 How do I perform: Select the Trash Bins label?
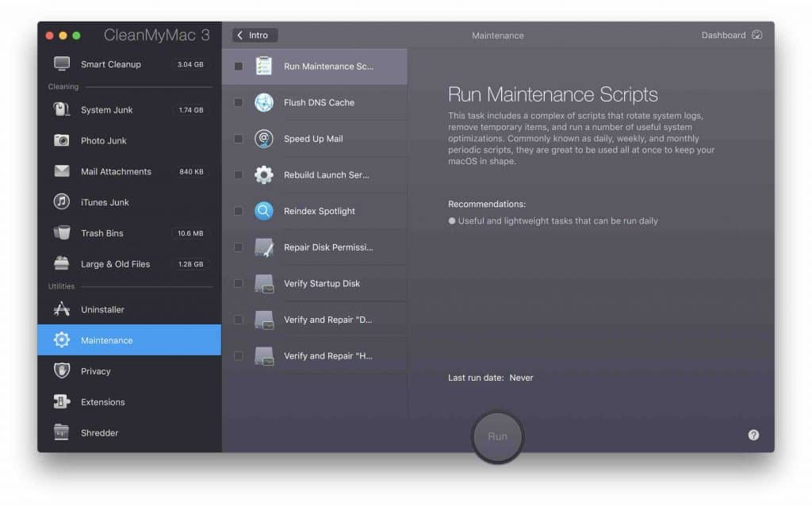pyautogui.click(x=102, y=233)
